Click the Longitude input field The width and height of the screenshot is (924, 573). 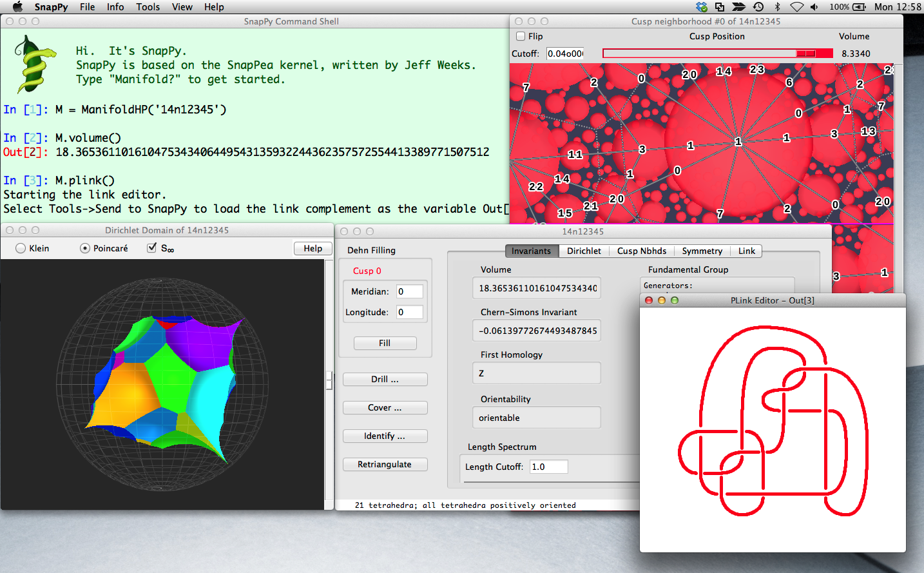[x=410, y=312]
